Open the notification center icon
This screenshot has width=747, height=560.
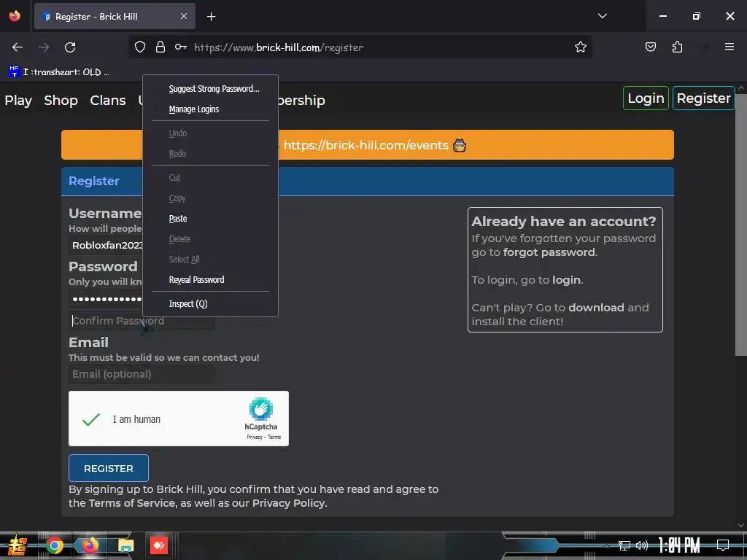coord(723,545)
